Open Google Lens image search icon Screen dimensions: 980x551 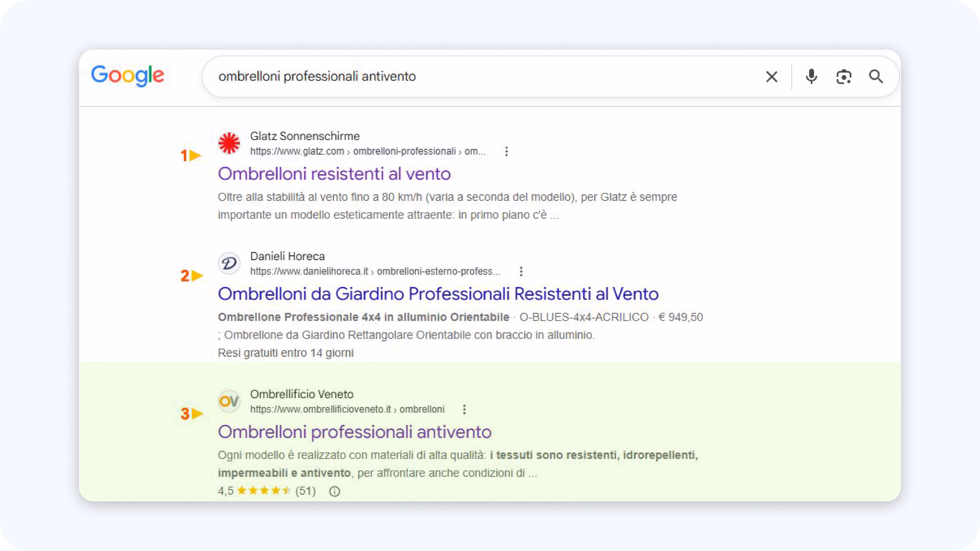[844, 77]
